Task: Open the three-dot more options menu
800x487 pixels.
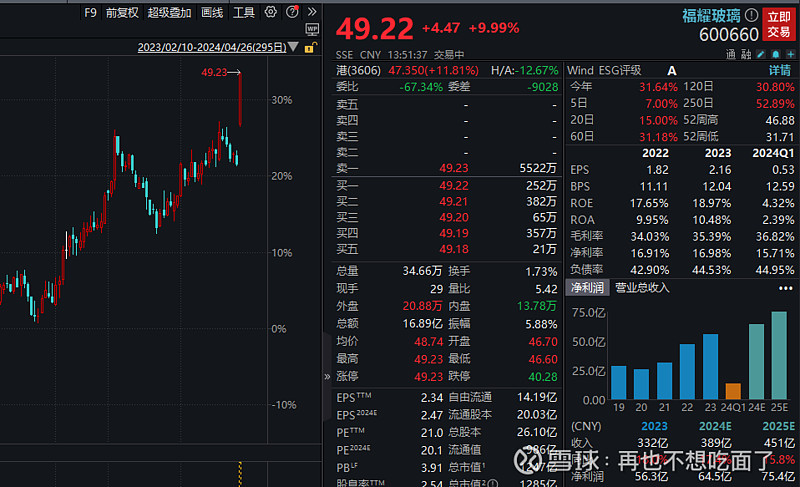Action: point(786,288)
